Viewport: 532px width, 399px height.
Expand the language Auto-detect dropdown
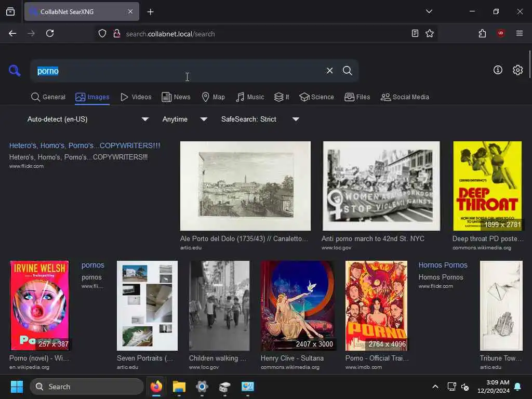(x=88, y=119)
